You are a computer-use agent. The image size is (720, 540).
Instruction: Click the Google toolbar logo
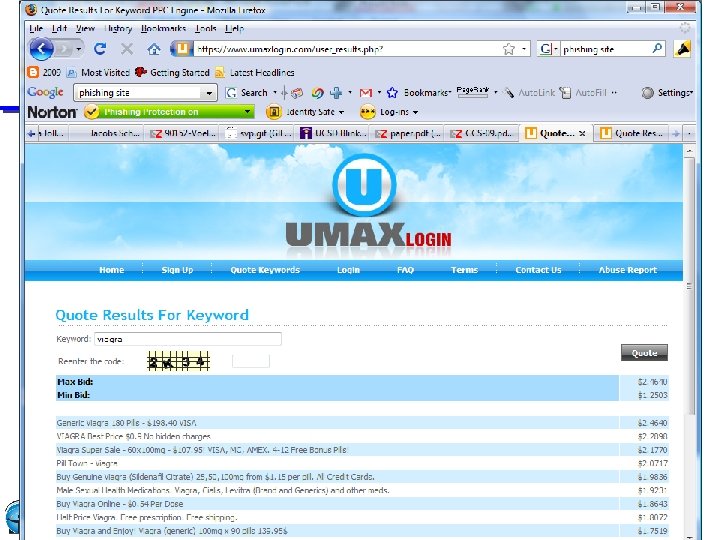(45, 92)
